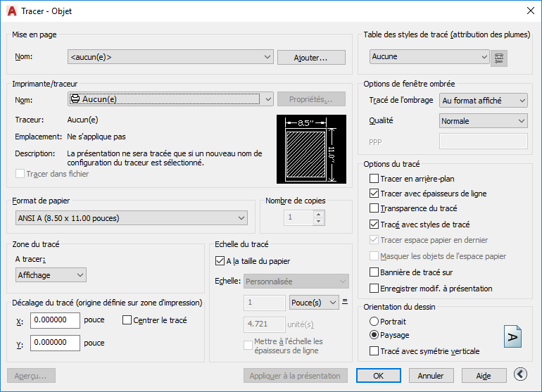Collapse dialog with the round arrow icon

point(520,374)
